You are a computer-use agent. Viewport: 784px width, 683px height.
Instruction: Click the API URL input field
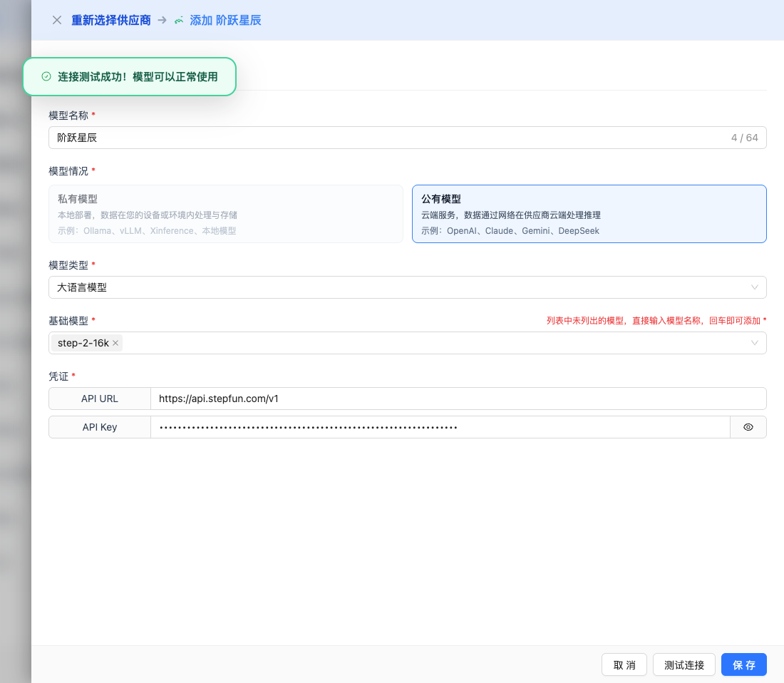(456, 399)
